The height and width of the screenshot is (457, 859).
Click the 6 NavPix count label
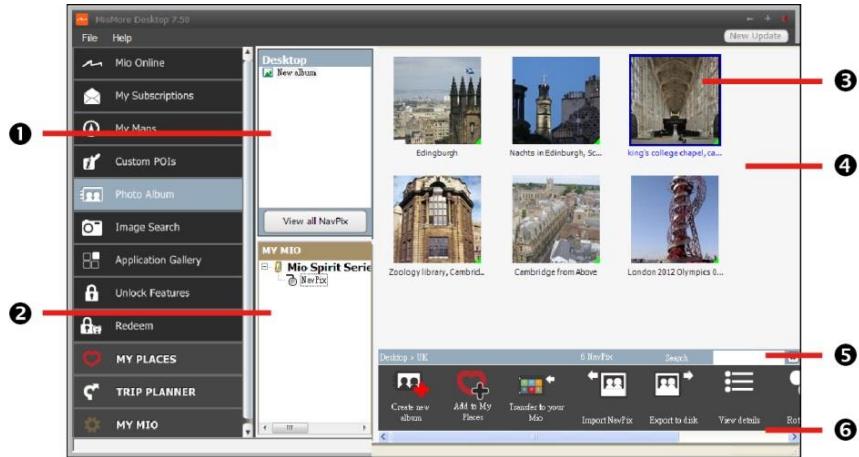coord(596,357)
